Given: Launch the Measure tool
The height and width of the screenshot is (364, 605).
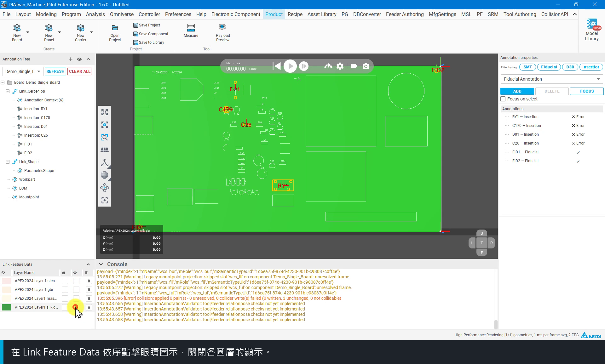Looking at the screenshot, I should pyautogui.click(x=191, y=31).
